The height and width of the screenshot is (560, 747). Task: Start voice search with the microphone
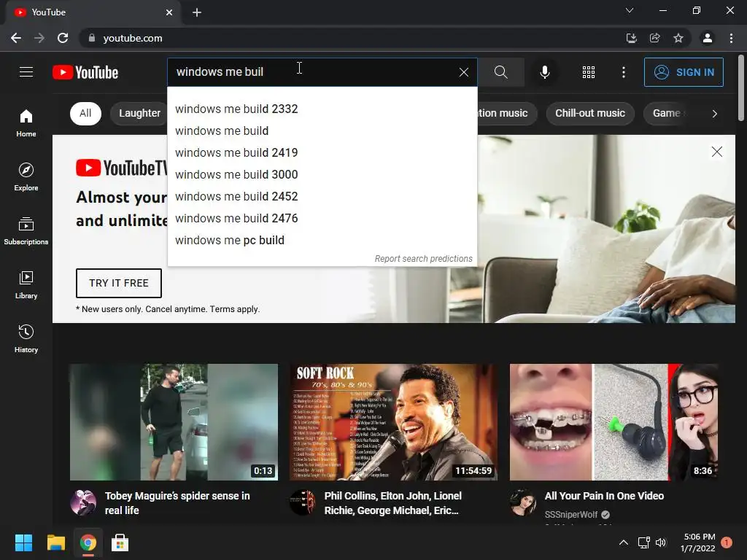pyautogui.click(x=544, y=72)
